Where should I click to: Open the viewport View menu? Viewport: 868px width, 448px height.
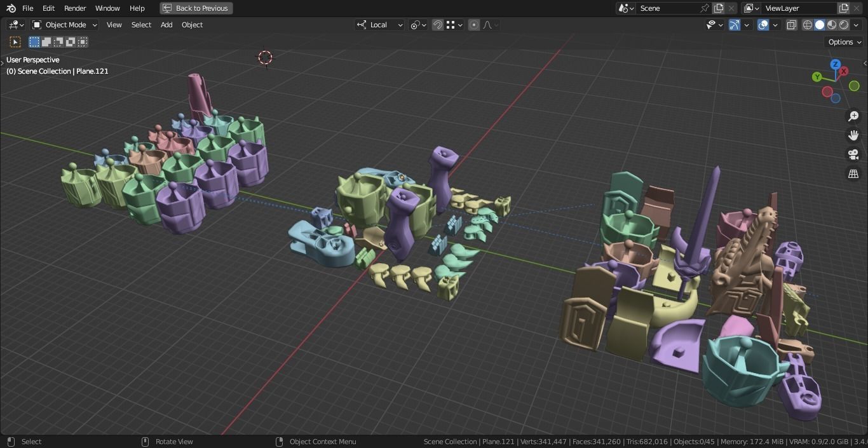coord(114,25)
